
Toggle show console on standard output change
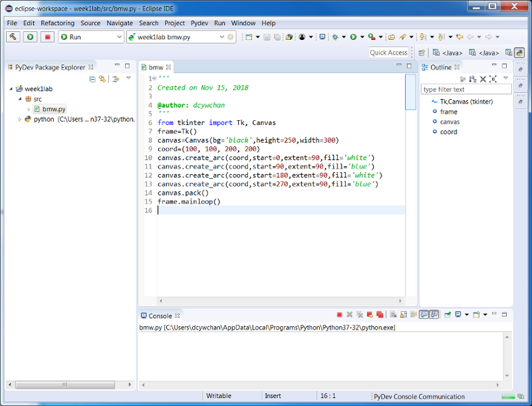(424, 315)
